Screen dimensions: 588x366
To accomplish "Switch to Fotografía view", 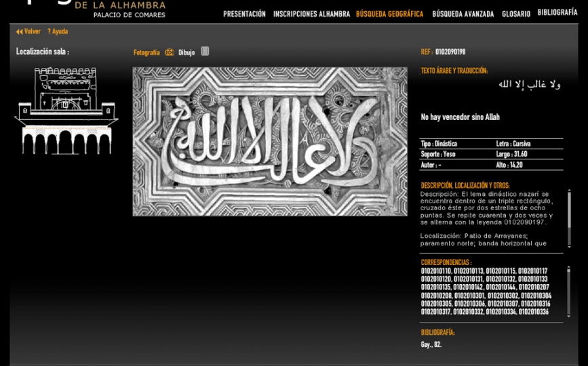I will [x=146, y=52].
